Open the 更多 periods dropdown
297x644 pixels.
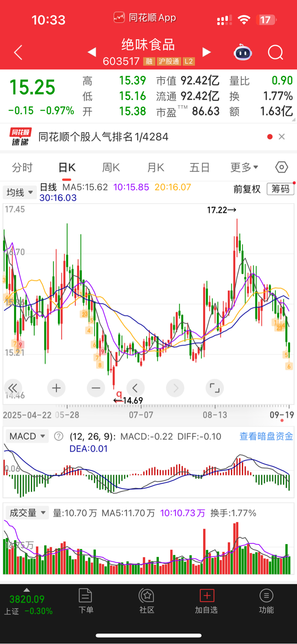[x=244, y=168]
